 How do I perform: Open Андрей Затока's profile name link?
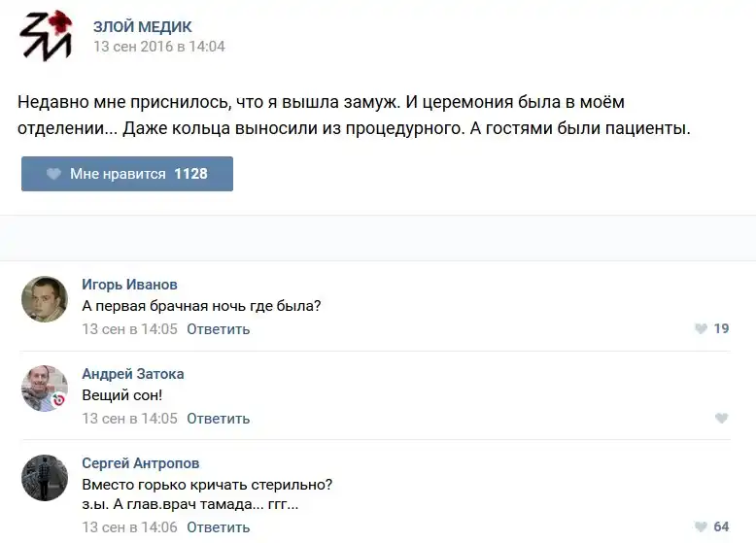(132, 374)
